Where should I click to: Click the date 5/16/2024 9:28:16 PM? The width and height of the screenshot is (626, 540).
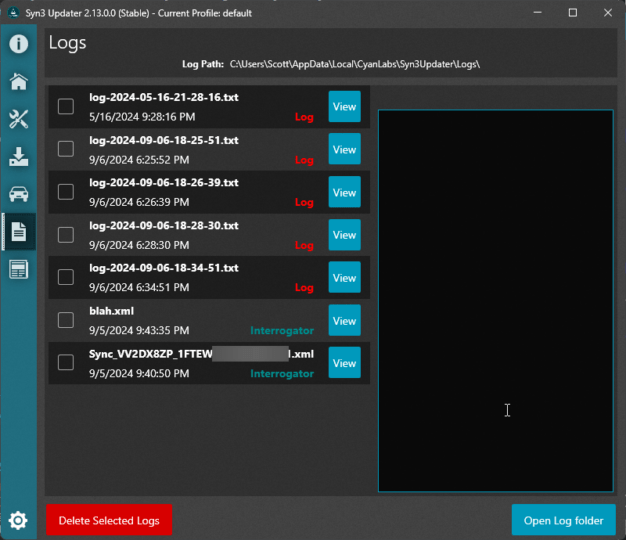[x=142, y=117]
